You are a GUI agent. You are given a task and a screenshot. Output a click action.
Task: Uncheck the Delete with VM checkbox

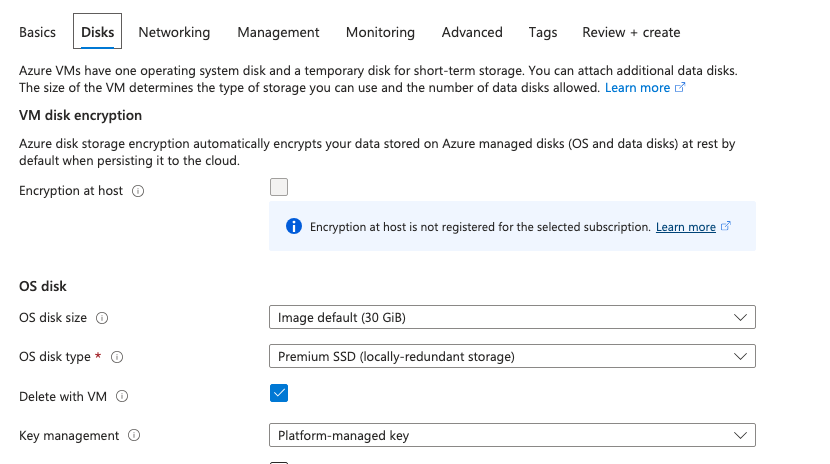(279, 393)
